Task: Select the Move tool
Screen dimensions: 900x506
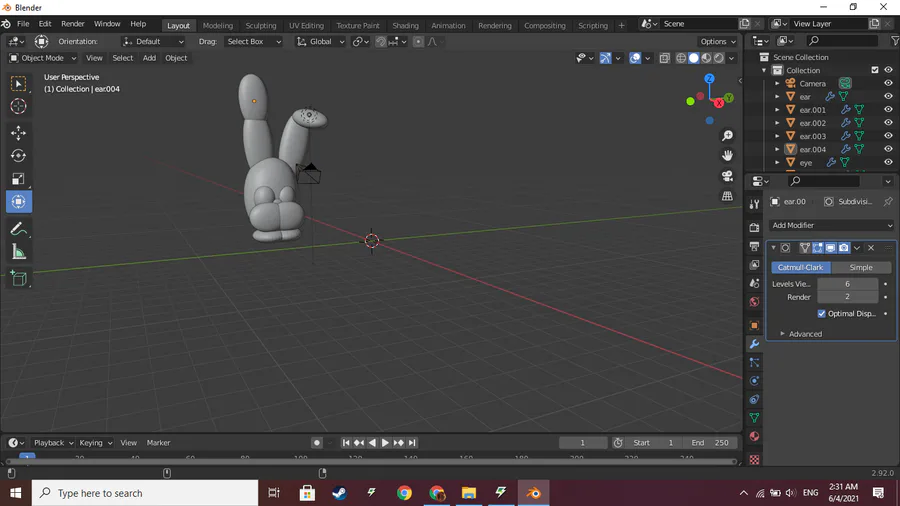Action: pyautogui.click(x=18, y=133)
